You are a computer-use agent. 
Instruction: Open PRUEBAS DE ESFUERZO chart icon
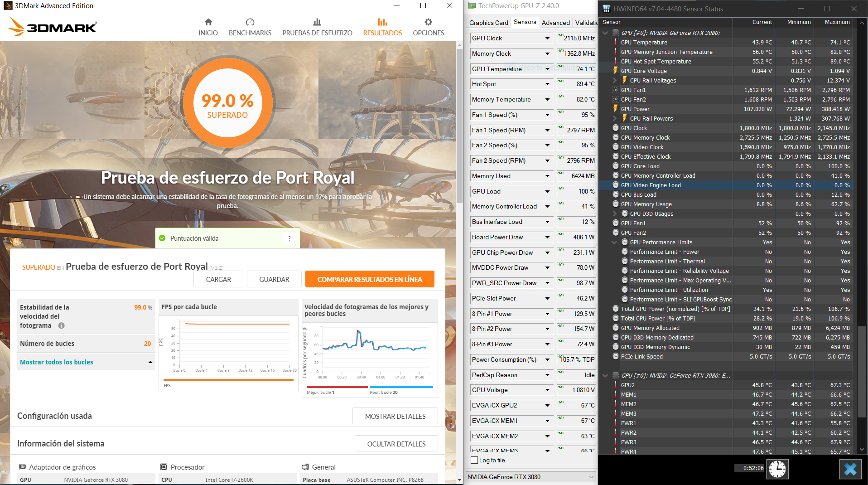point(317,22)
